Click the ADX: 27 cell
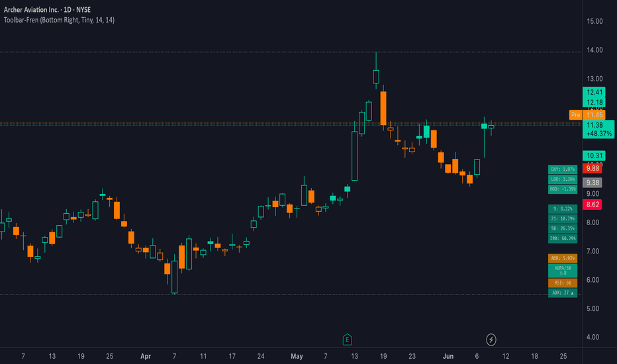The height and width of the screenshot is (364, 617). (x=563, y=293)
